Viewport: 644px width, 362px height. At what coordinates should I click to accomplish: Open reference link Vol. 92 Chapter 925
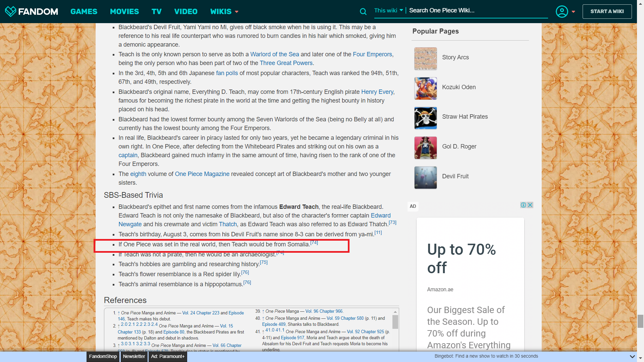pyautogui.click(x=366, y=332)
